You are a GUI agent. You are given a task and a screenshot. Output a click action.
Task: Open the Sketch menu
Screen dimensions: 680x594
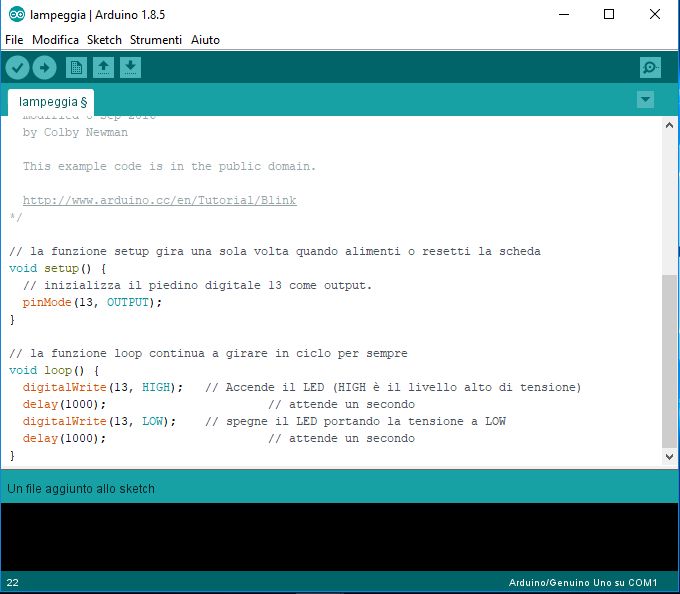click(x=104, y=40)
